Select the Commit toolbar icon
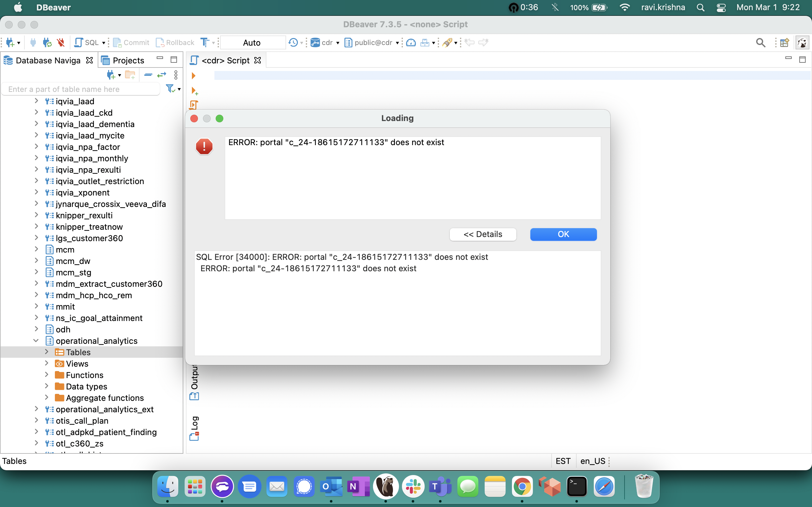 [131, 42]
